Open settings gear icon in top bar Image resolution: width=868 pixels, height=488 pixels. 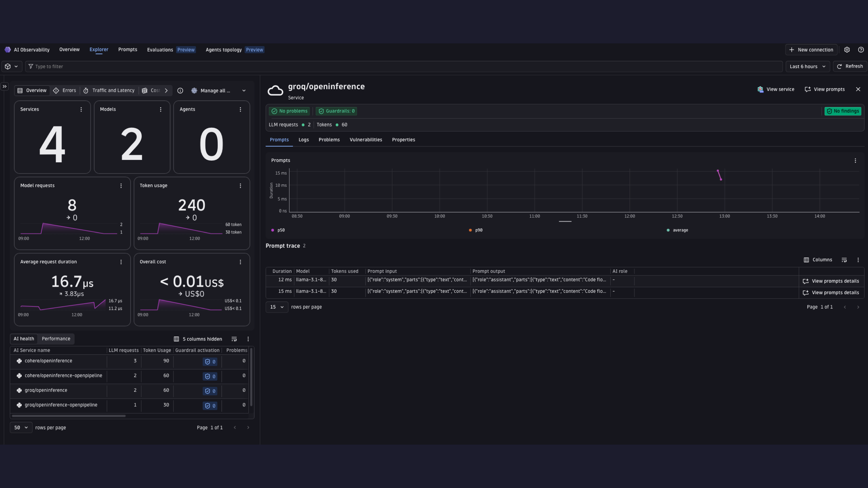(847, 50)
